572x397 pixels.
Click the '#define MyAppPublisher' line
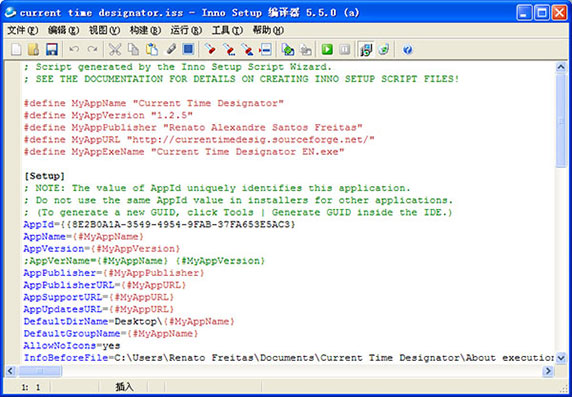(x=193, y=127)
